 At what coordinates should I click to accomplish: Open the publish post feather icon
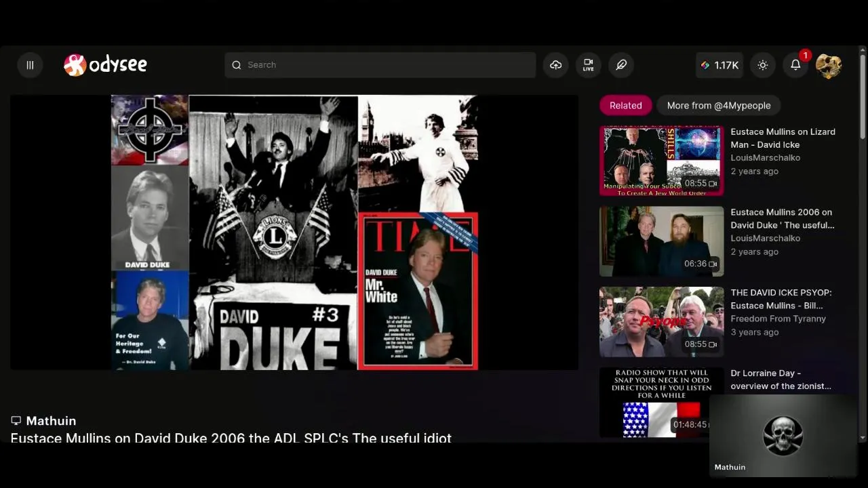621,65
